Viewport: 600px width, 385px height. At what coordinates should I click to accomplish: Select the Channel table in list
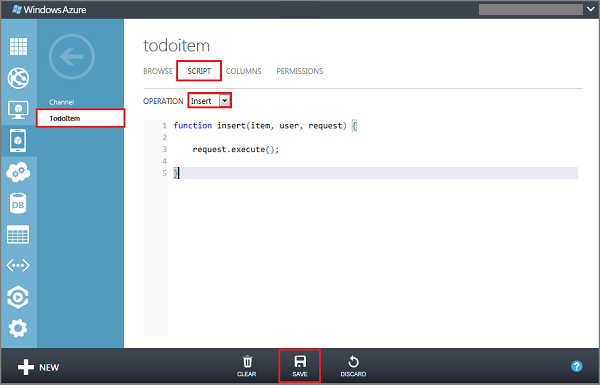point(62,102)
